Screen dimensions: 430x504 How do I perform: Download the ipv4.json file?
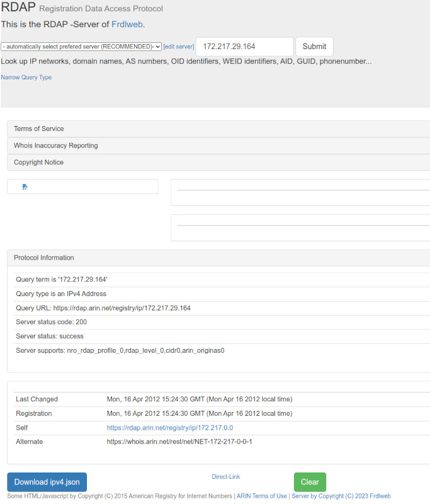(47, 482)
